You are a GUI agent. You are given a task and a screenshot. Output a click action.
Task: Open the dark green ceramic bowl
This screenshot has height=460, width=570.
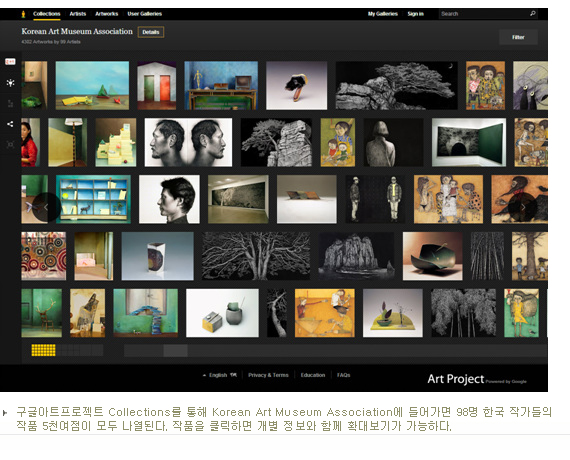433,256
